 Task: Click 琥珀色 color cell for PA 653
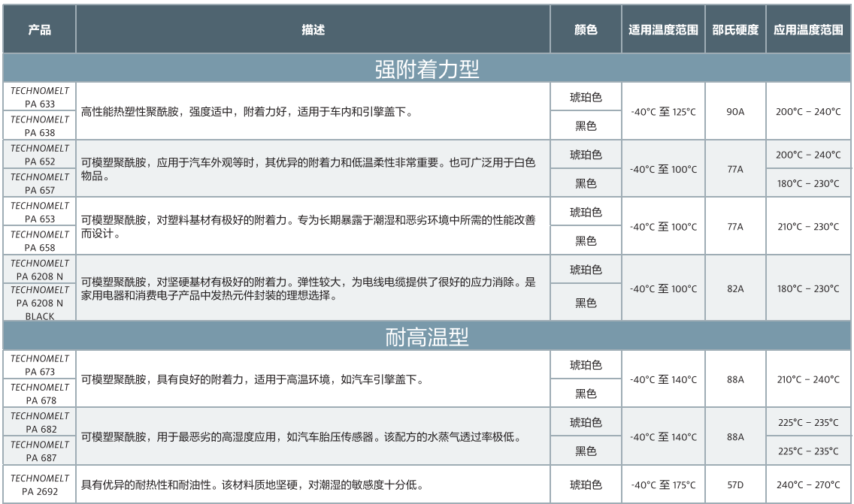click(x=586, y=213)
